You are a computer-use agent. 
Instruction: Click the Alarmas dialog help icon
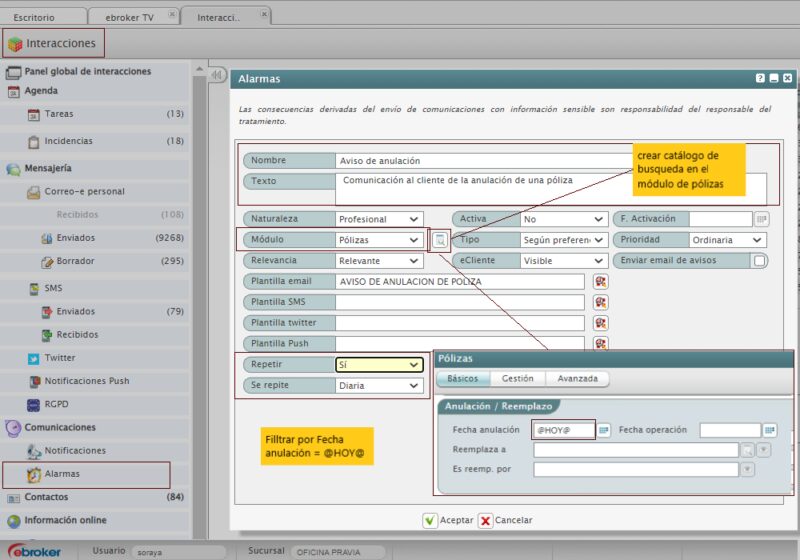[x=760, y=78]
